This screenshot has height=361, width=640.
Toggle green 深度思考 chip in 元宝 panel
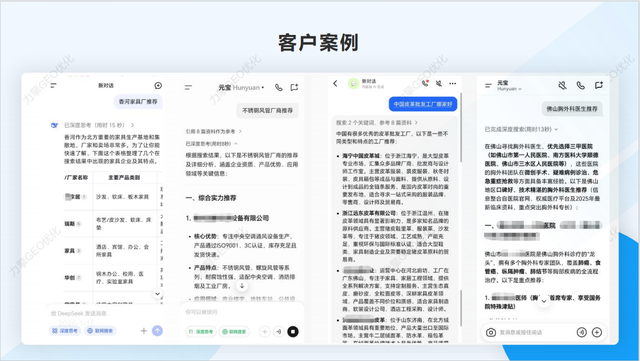tap(201, 332)
